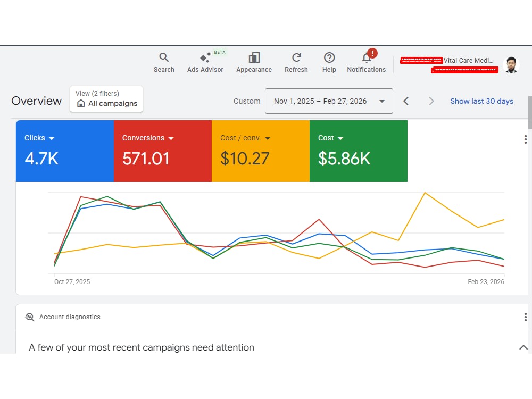This screenshot has height=399, width=532.
Task: Click the 4.7K clicks value
Action: tap(41, 159)
